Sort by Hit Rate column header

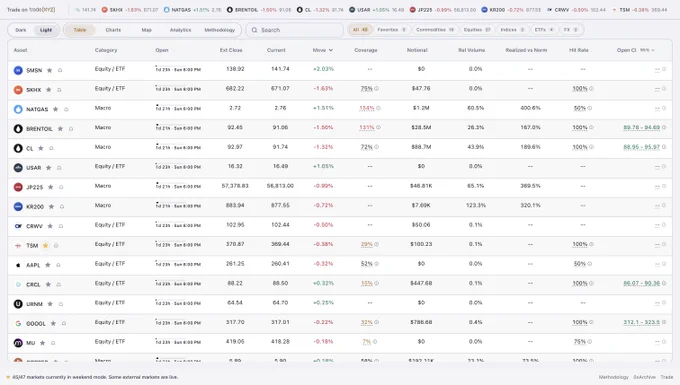579,50
